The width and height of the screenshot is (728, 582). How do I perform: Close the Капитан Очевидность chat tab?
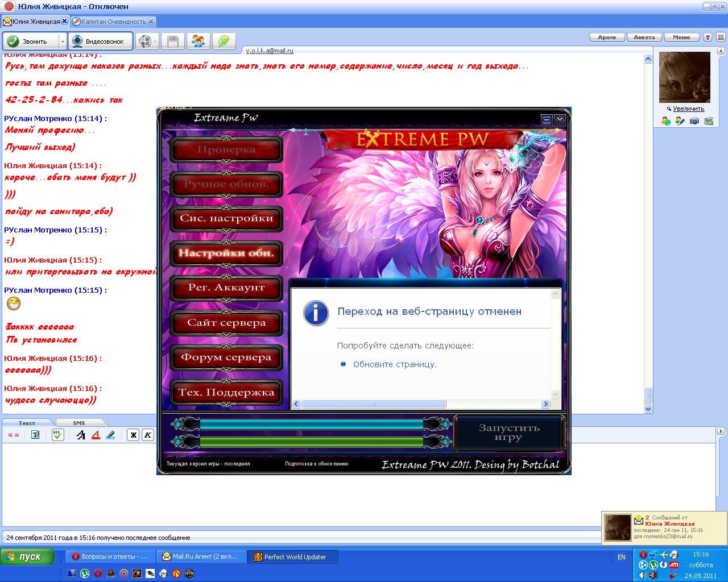point(151,21)
